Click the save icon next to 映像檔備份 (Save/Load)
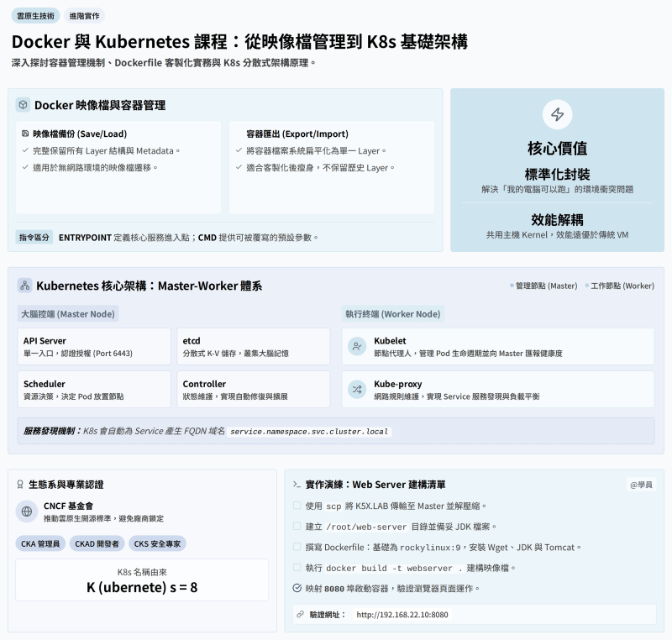Screen dimensions: 672x640 point(25,134)
